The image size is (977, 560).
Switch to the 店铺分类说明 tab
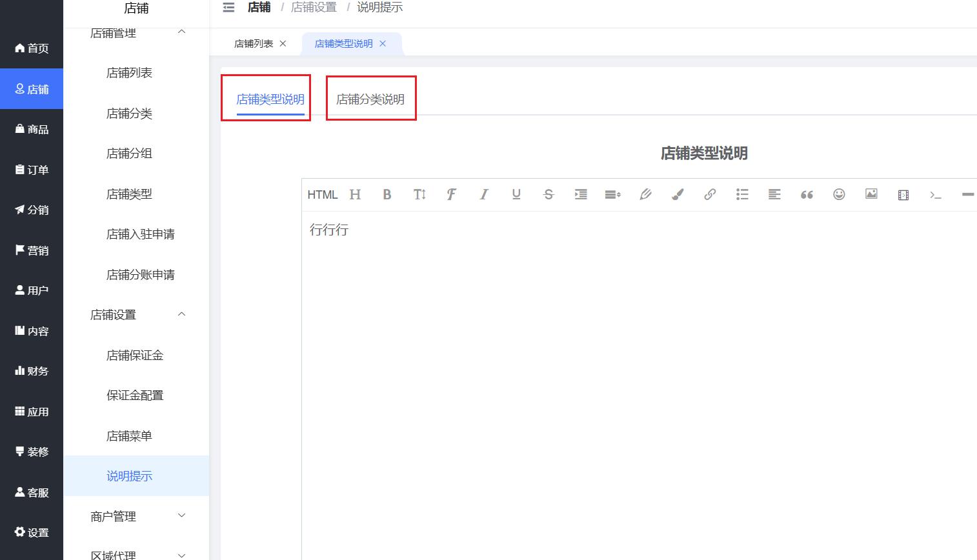[x=370, y=99]
